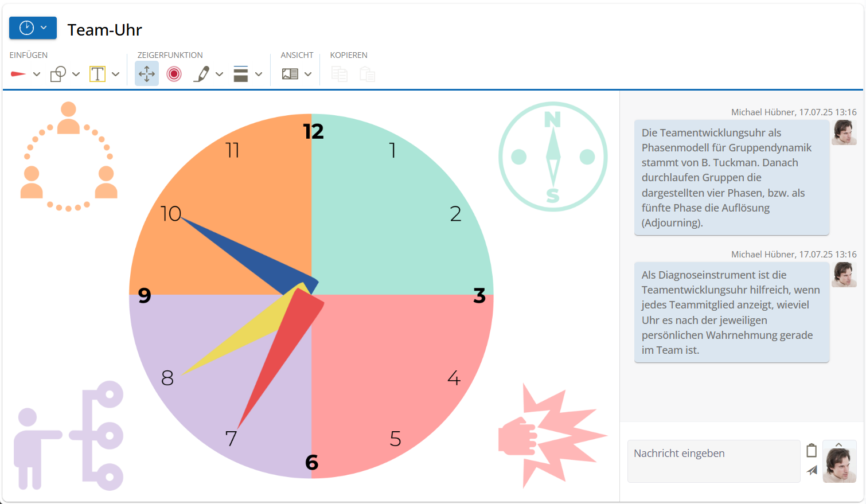Click the clipboard icon beside message box
Viewport: 866px width, 504px height.
812,451
